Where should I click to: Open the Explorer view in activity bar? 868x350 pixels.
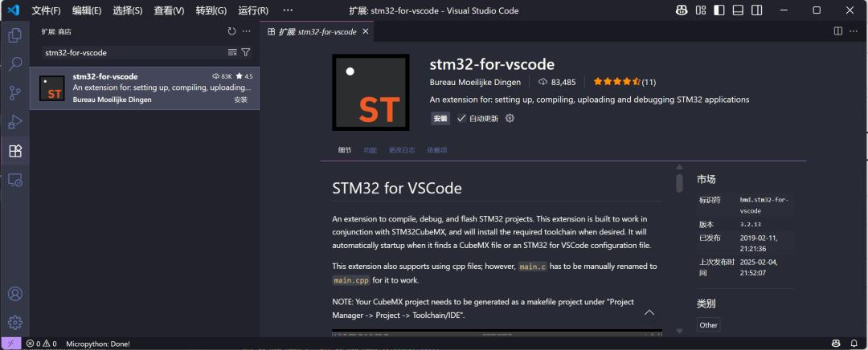click(x=15, y=35)
